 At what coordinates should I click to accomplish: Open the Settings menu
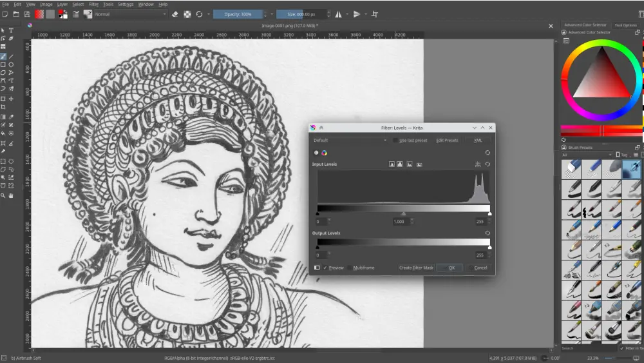126,4
